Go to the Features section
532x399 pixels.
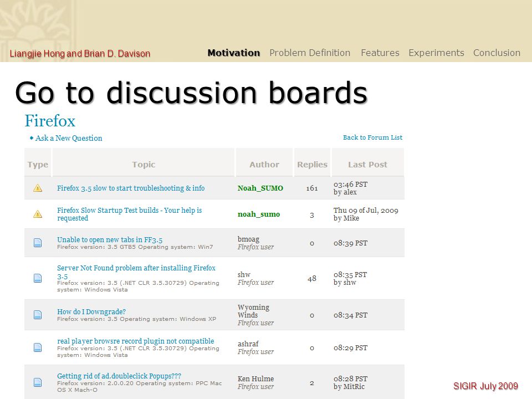tap(380, 53)
